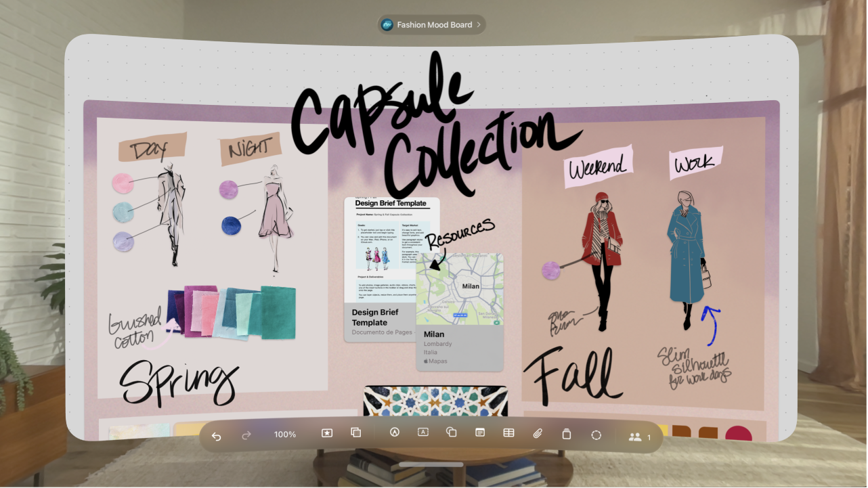Open the 100% zoom level menu

coord(285,435)
